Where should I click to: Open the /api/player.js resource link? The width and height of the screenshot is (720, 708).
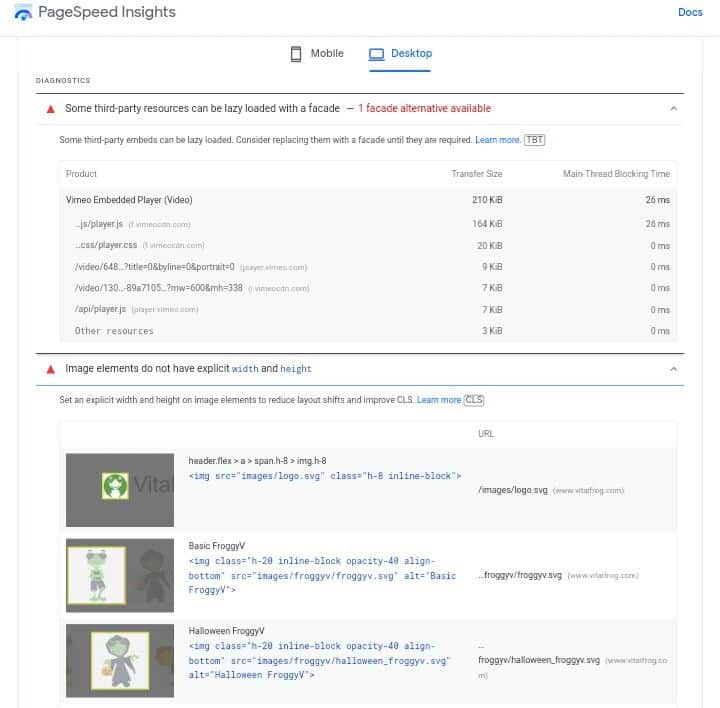coord(100,309)
